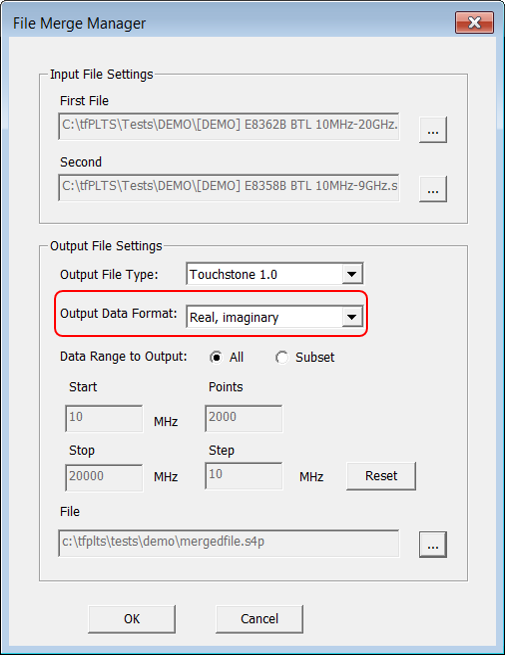Click the Points field showing 2000
Viewport: 505px width, 655px height.
tap(244, 418)
